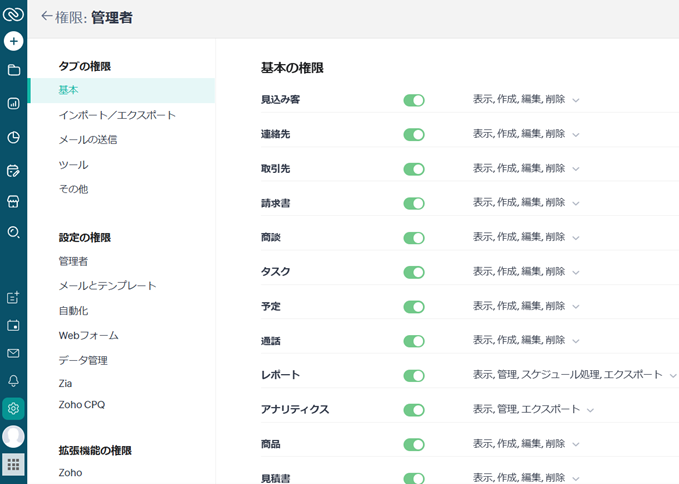Toggle off the 見込み客 permission switch
The height and width of the screenshot is (484, 679).
tap(414, 100)
